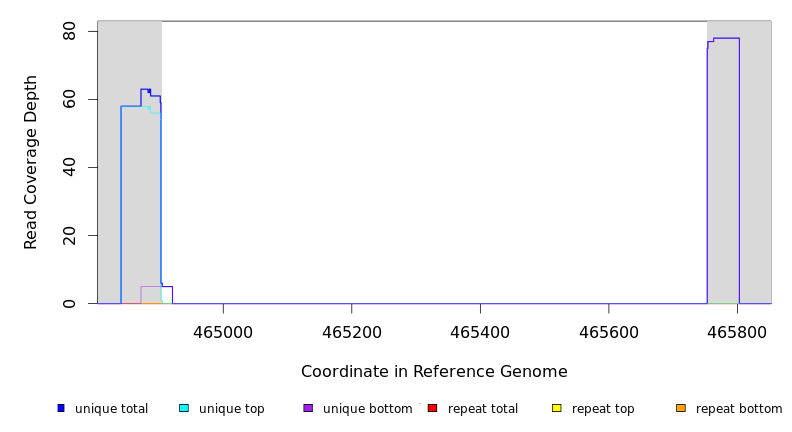
Task: Click the orange 'repeat bottom' legend swatch
Action: pos(681,408)
